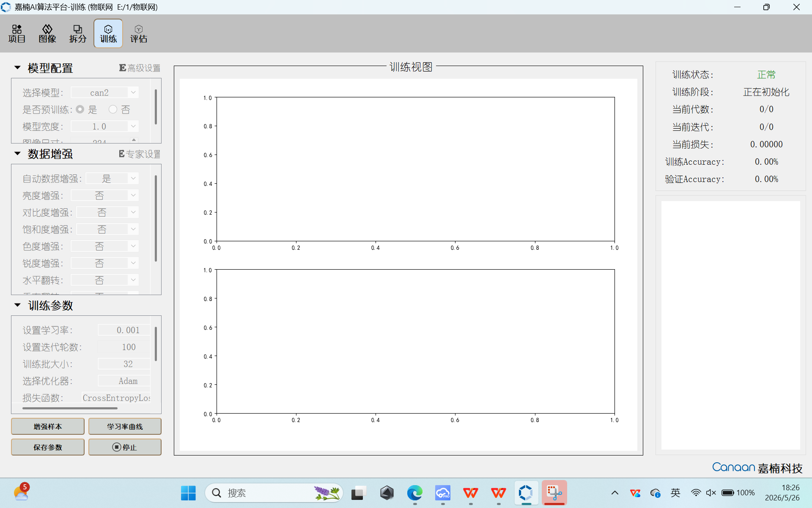Viewport: 812px width, 508px height.
Task: Click the 增强样本 button
Action: pos(48,426)
